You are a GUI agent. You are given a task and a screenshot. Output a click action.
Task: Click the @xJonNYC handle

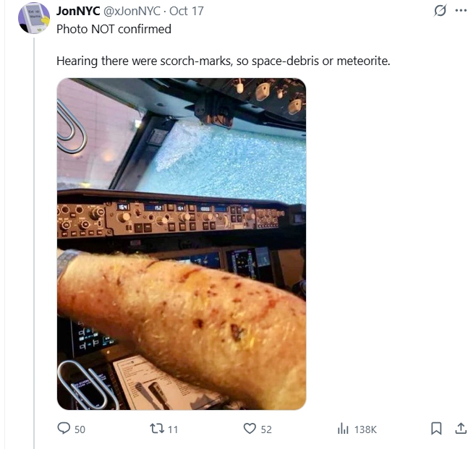[x=132, y=12]
